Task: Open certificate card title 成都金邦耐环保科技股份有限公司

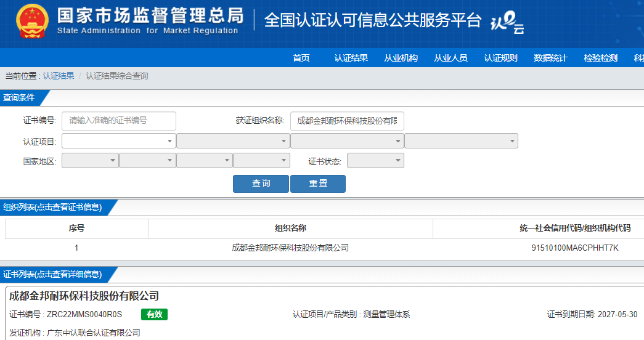Action: point(84,296)
